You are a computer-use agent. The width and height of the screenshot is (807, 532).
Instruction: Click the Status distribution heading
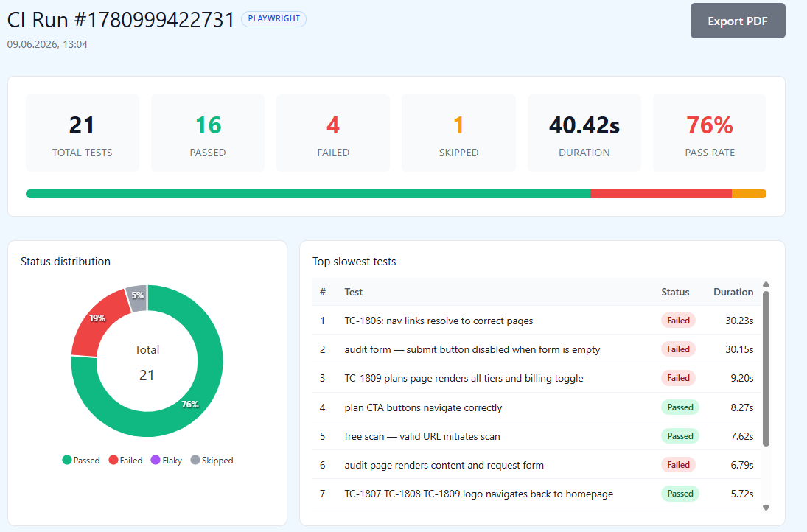click(66, 262)
